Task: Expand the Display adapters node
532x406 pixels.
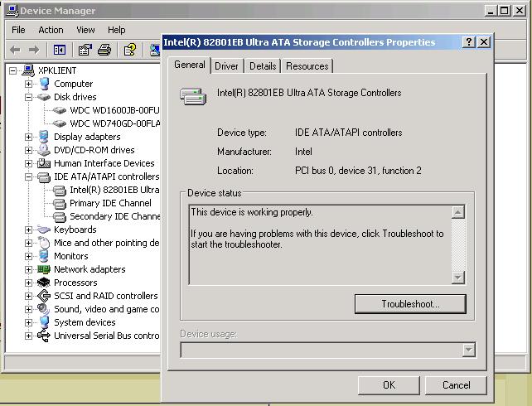Action: (x=28, y=137)
